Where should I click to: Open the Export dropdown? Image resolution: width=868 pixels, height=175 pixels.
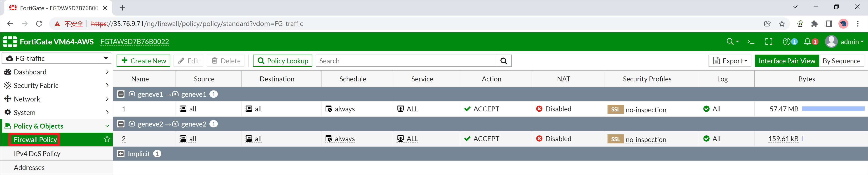coord(730,61)
